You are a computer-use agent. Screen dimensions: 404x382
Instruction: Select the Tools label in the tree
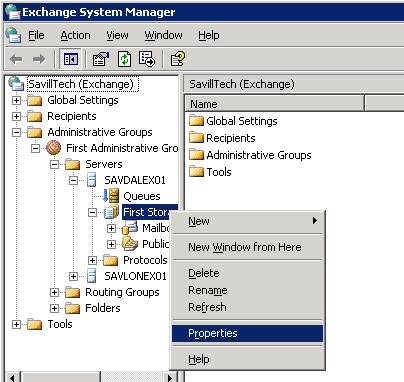click(x=60, y=324)
